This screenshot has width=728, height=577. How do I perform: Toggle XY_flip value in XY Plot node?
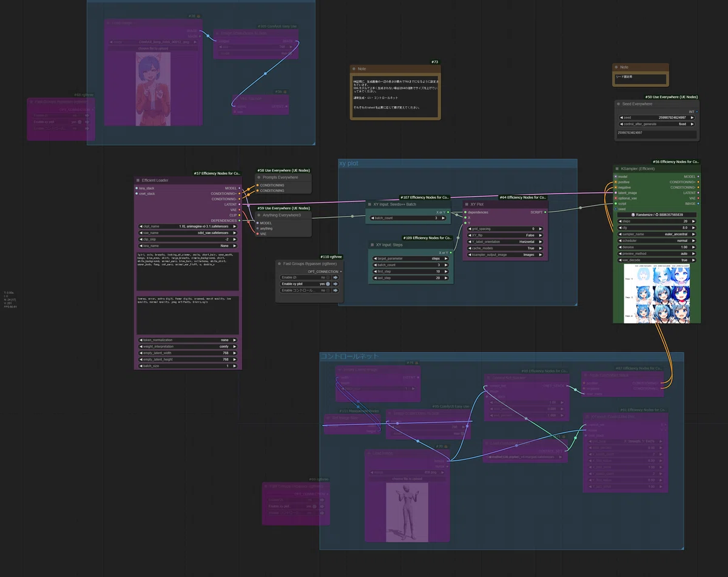click(x=505, y=235)
